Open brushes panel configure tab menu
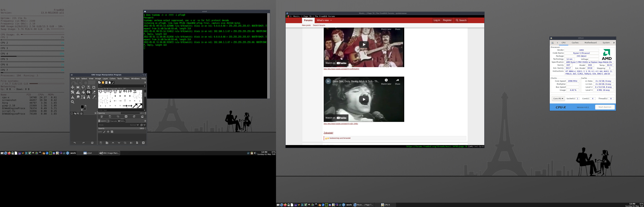 [x=145, y=83]
